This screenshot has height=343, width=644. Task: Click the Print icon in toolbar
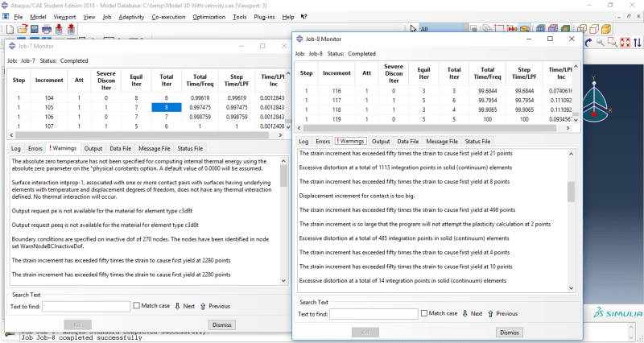click(x=47, y=29)
